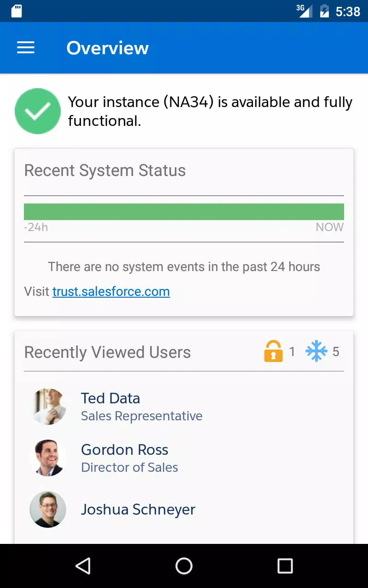Tap the 3G signal indicator

304,11
